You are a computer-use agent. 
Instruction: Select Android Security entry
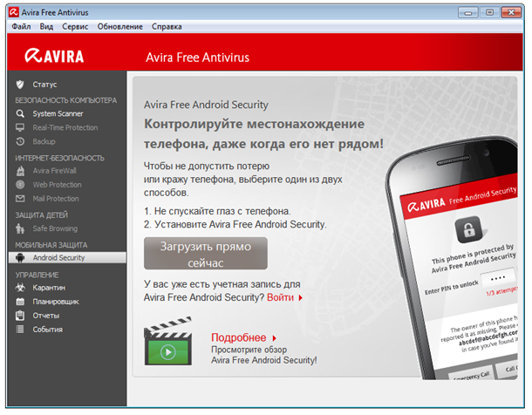(67, 258)
